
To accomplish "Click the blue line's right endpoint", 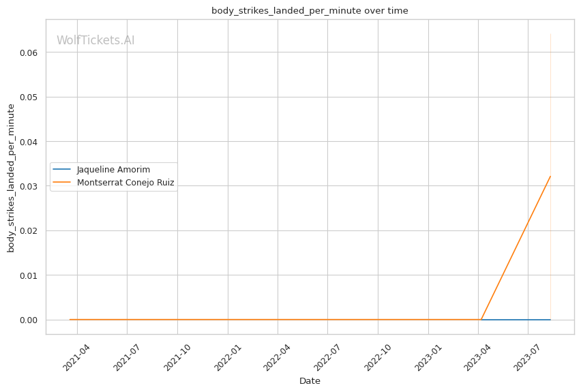I will click(550, 320).
